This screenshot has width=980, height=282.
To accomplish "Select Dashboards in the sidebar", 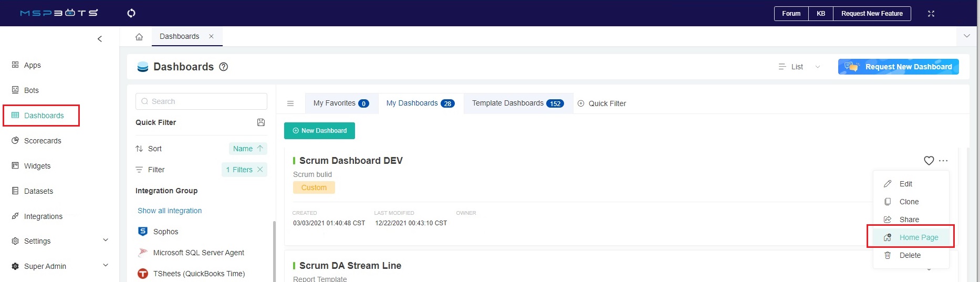I will point(44,116).
